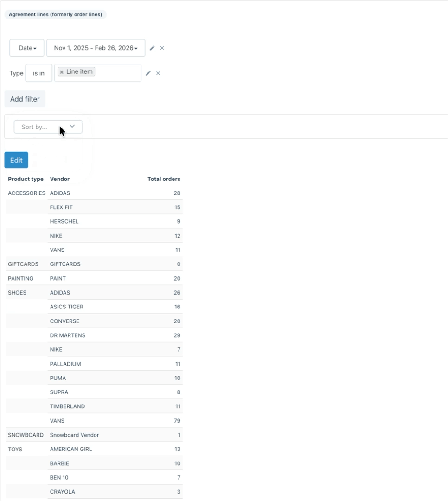Select the CONVERSE vendor row

tap(115, 321)
